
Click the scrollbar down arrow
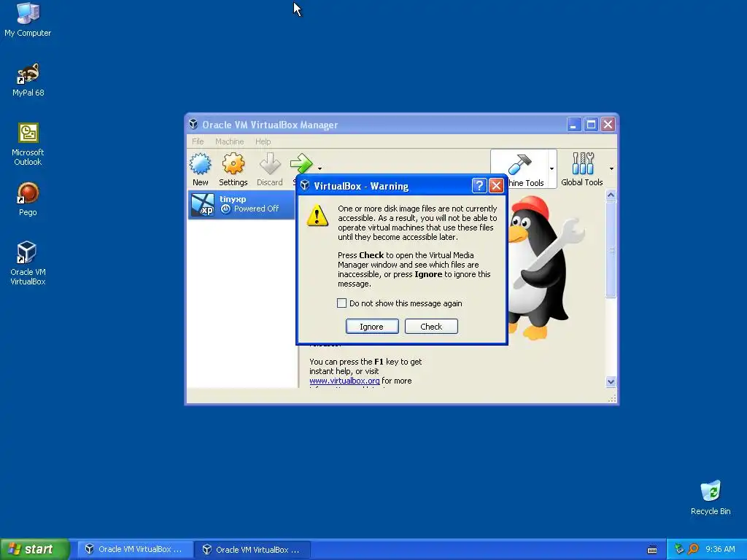click(611, 381)
